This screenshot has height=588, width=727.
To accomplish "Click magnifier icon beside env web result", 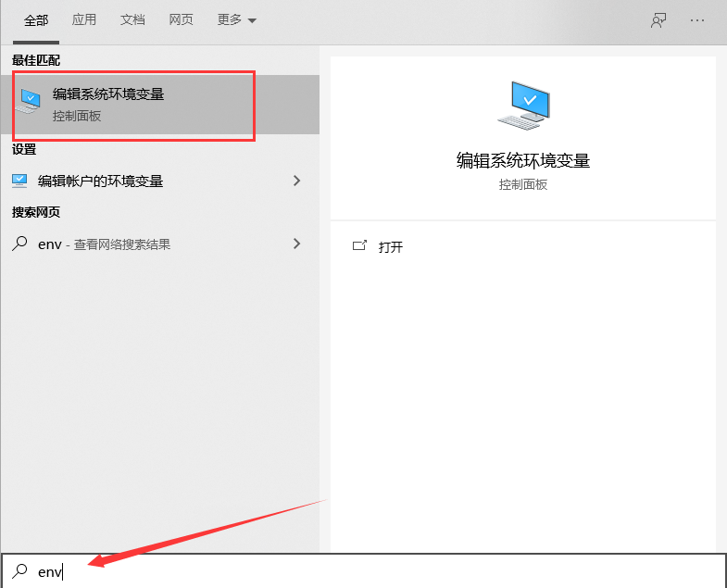I will tap(19, 244).
